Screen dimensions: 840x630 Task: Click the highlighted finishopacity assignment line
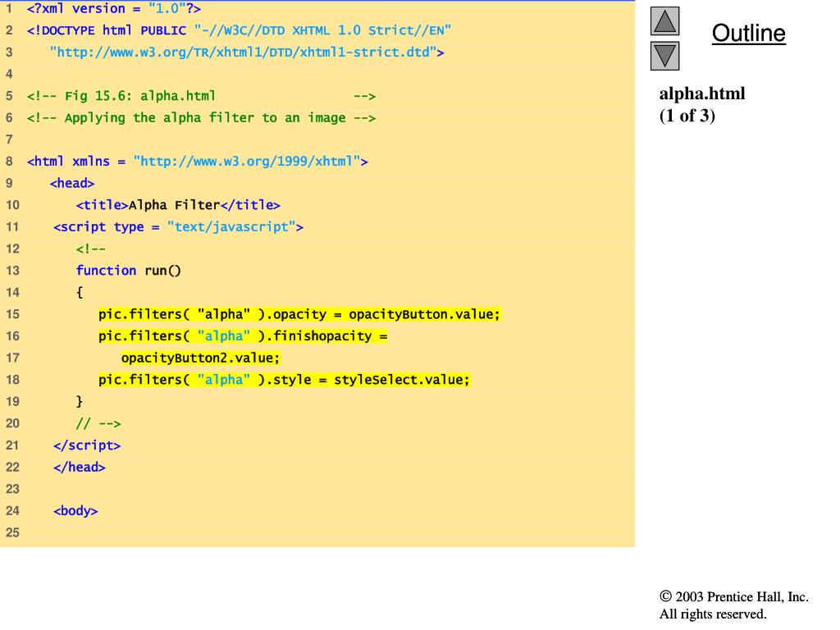click(243, 336)
